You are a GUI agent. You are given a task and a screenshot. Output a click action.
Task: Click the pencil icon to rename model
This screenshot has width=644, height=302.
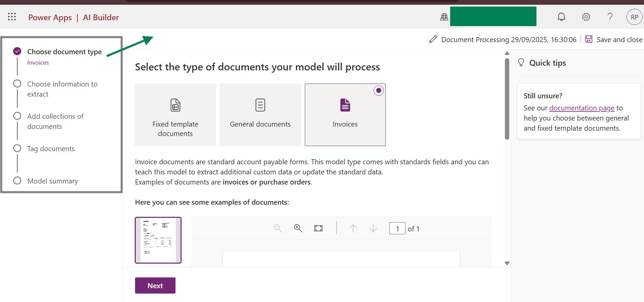pyautogui.click(x=433, y=39)
